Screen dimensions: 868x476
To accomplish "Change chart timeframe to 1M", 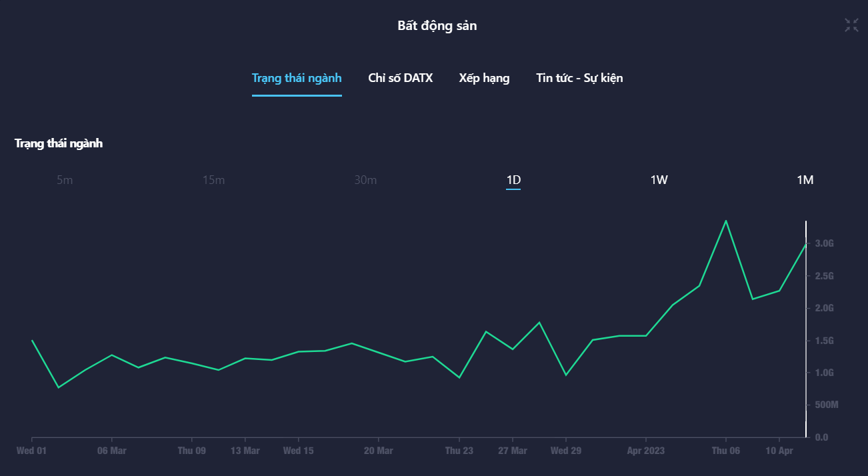I will [x=805, y=180].
